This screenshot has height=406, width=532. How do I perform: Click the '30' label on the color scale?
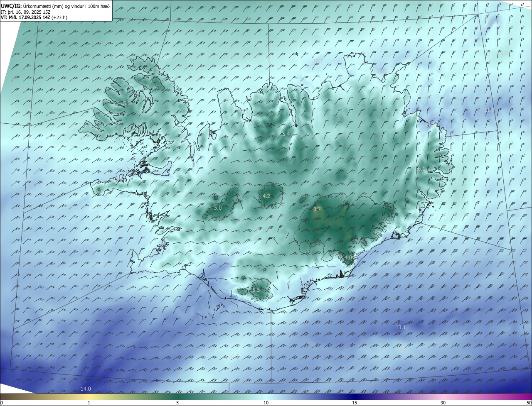[x=443, y=403]
